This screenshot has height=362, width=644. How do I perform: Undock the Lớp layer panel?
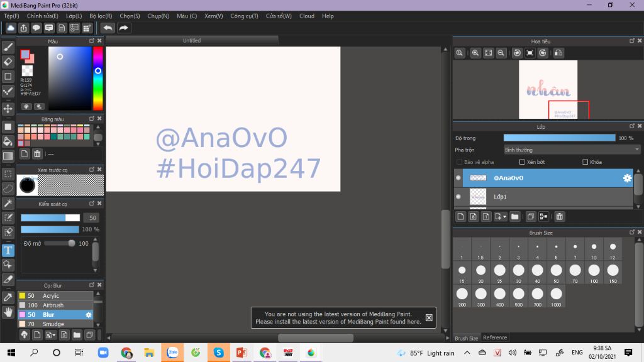tap(631, 126)
